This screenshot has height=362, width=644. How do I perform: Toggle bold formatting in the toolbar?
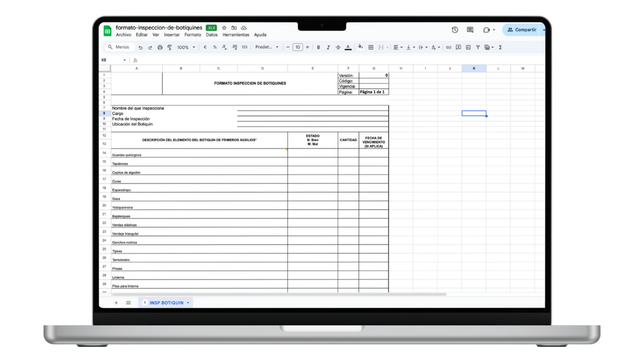(x=318, y=47)
